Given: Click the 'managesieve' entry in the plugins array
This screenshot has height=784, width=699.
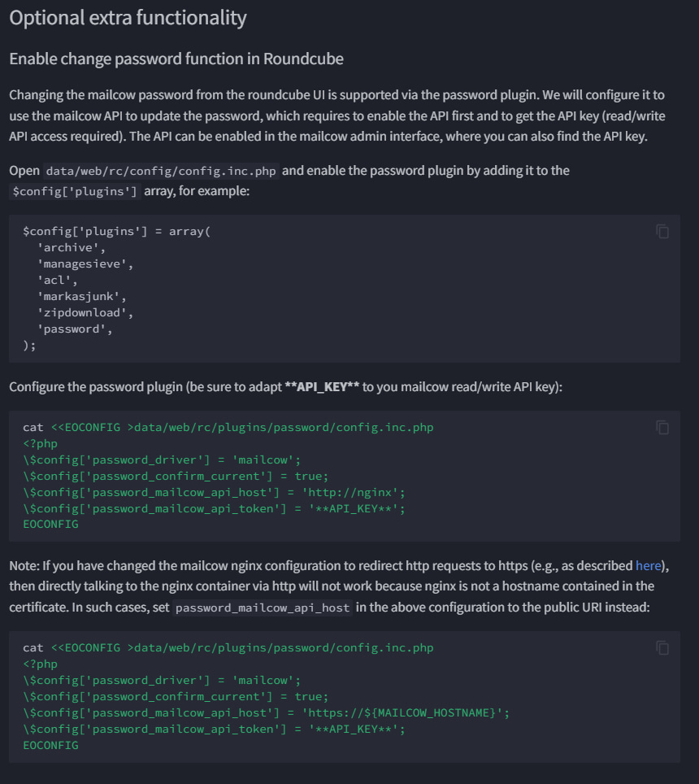Looking at the screenshot, I should pyautogui.click(x=85, y=264).
